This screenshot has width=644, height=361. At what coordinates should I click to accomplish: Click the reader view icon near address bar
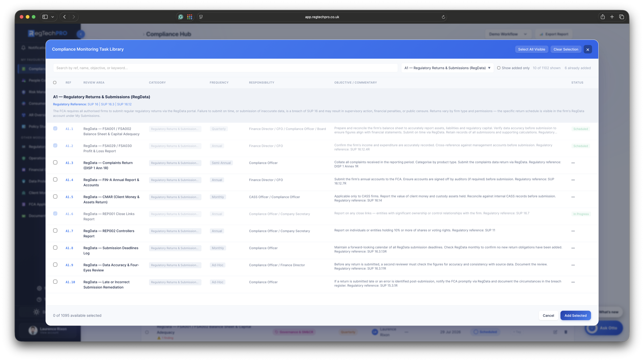(201, 17)
